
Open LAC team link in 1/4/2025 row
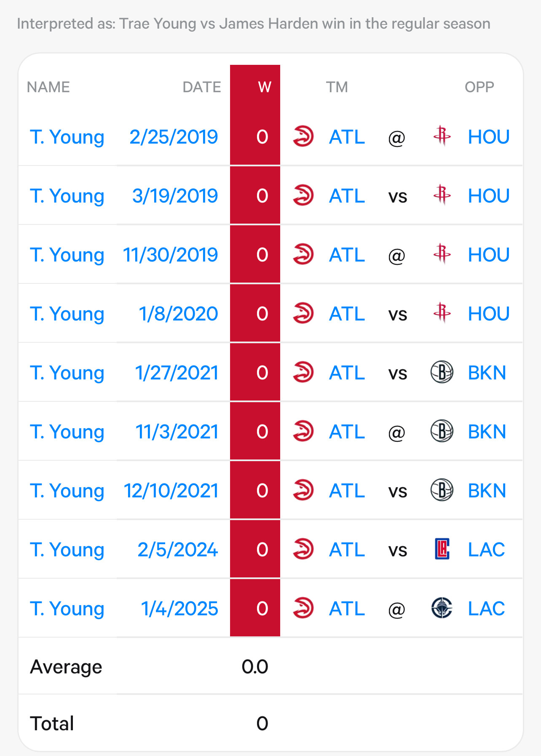point(487,609)
